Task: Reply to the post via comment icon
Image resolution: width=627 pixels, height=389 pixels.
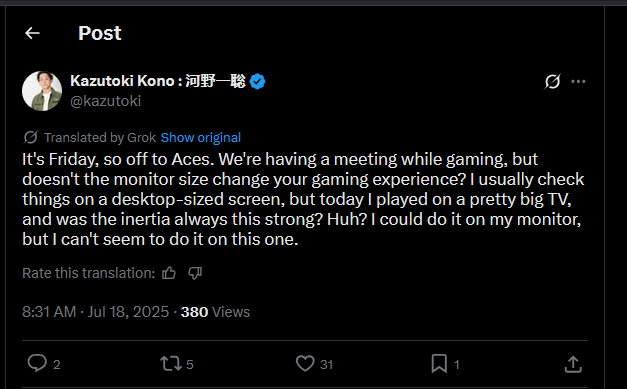Action: 37,363
